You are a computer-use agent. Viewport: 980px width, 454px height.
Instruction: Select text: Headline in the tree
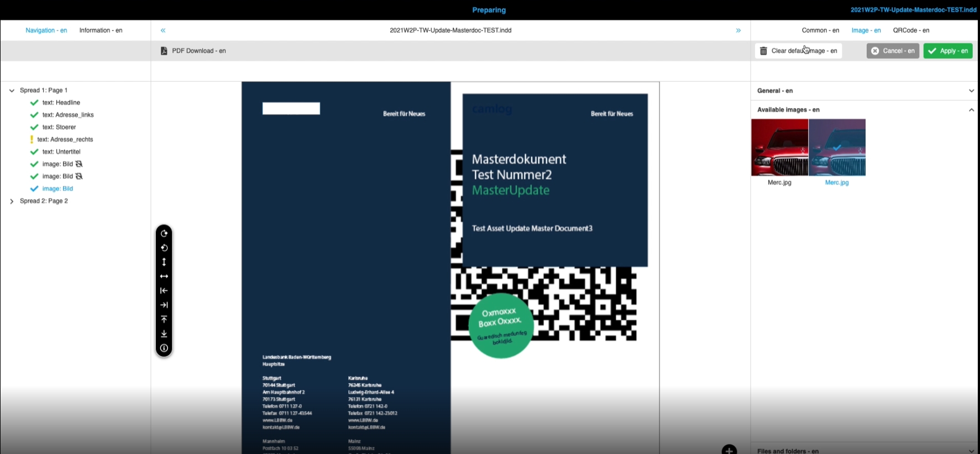(x=61, y=103)
